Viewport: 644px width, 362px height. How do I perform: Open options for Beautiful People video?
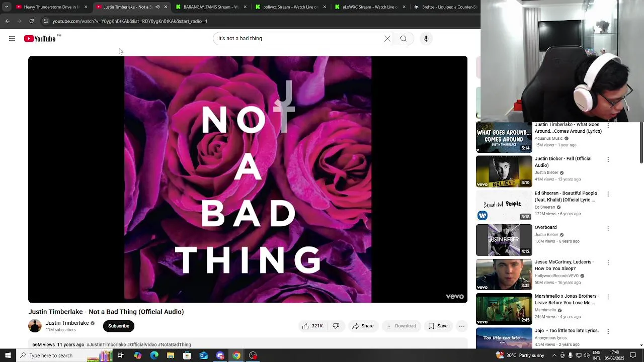pos(608,194)
